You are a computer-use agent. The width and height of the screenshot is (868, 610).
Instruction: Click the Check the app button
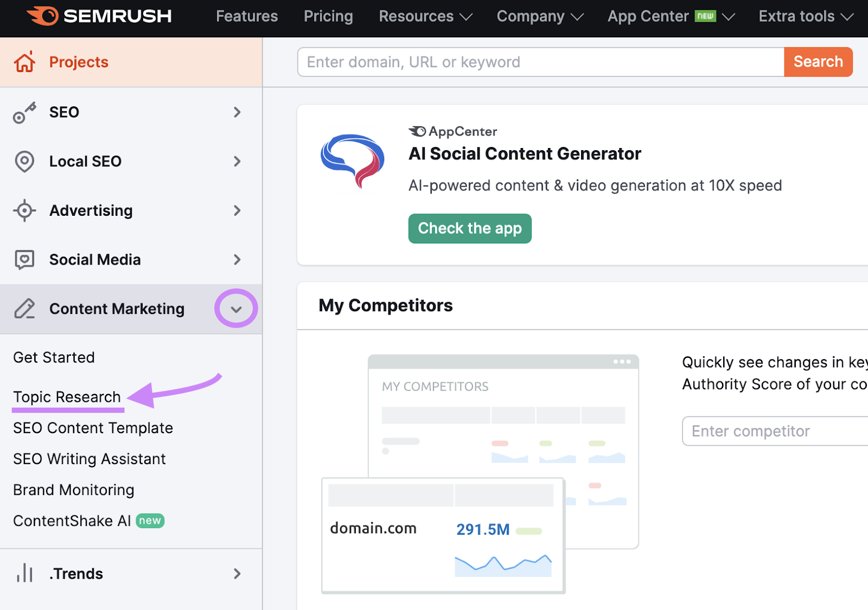470,228
